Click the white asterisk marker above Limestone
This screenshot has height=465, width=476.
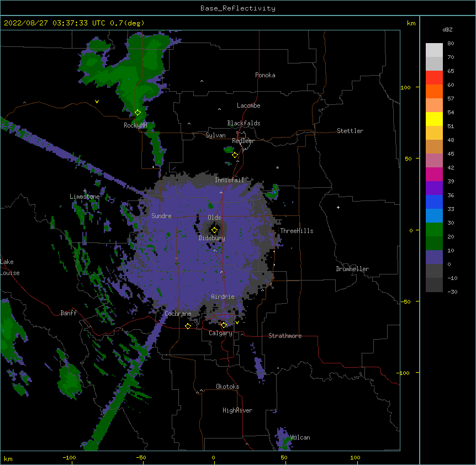coord(84,191)
